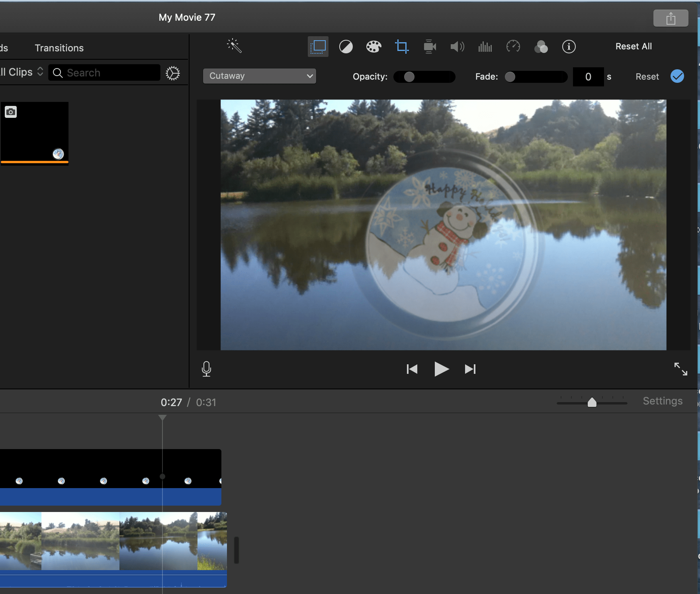Click the Reset All button
Viewport: 700px width, 594px height.
pyautogui.click(x=634, y=47)
